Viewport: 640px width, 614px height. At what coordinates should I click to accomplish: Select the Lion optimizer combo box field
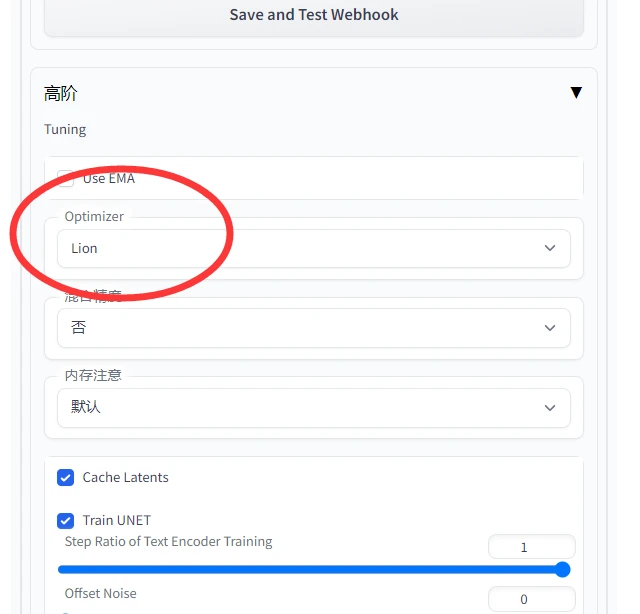coord(313,249)
